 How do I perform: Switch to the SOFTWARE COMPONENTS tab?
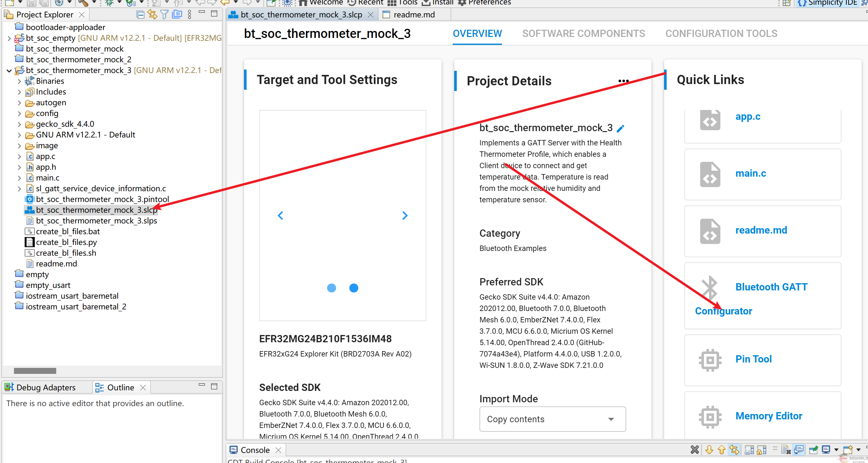point(583,34)
